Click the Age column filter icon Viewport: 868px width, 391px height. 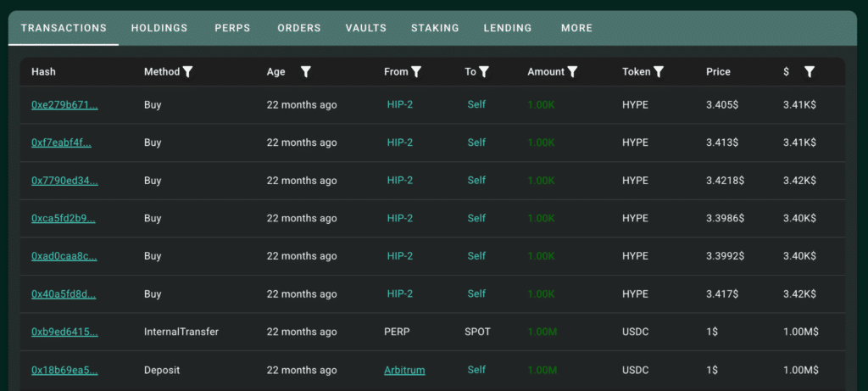tap(305, 72)
